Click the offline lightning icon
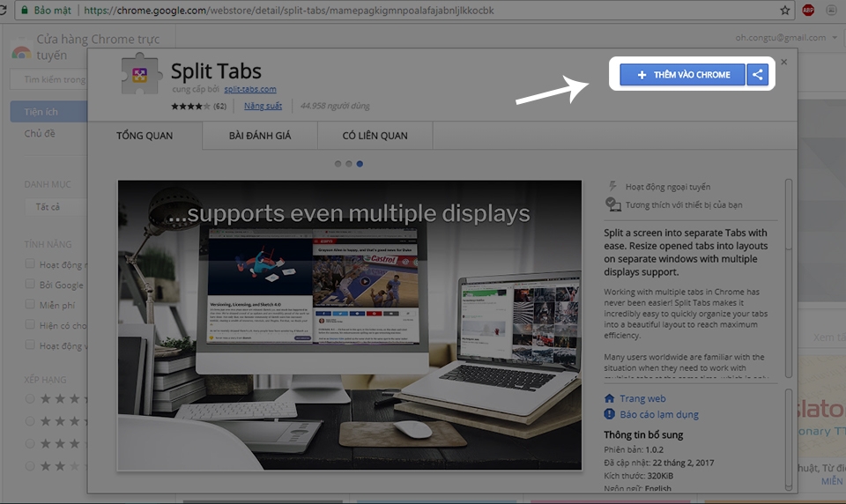Viewport: 846px width, 504px height. pyautogui.click(x=612, y=186)
